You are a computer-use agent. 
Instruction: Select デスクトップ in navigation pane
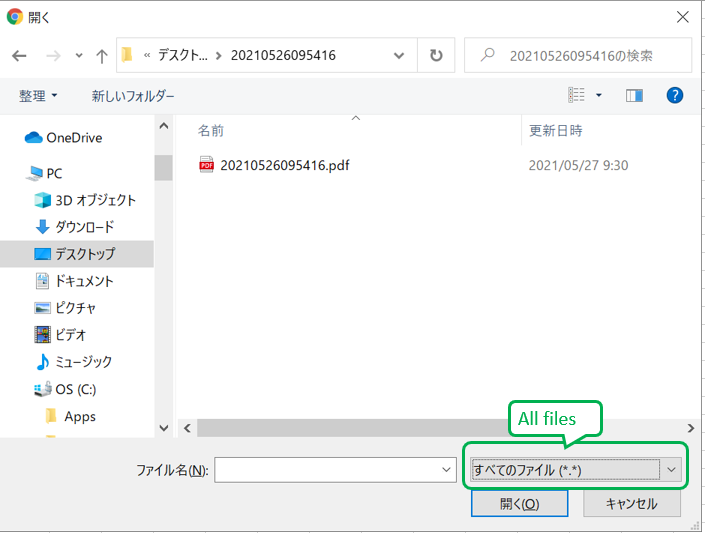[x=77, y=254]
